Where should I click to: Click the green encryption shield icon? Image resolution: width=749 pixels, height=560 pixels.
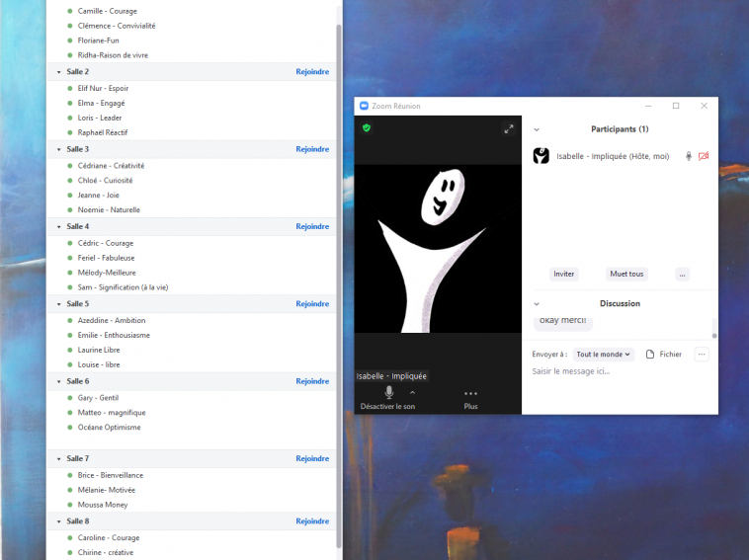point(367,128)
